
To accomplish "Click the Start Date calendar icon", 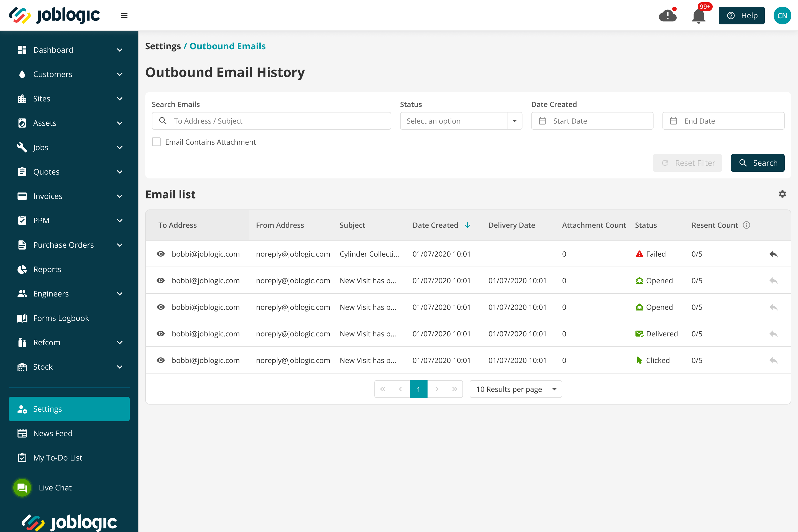I will point(542,121).
